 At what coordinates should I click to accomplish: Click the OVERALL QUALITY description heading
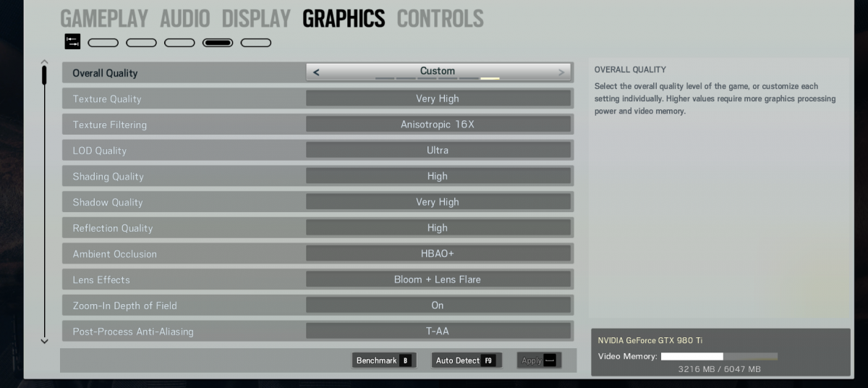point(630,70)
